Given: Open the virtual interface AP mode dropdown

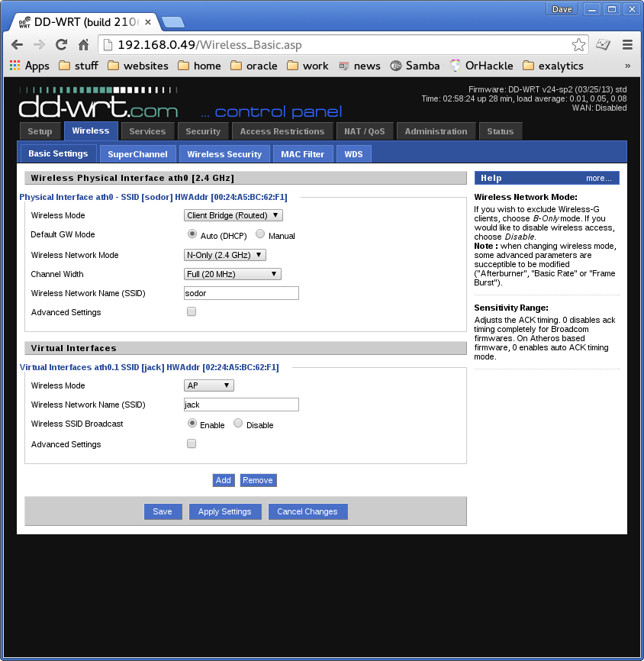Looking at the screenshot, I should (208, 385).
